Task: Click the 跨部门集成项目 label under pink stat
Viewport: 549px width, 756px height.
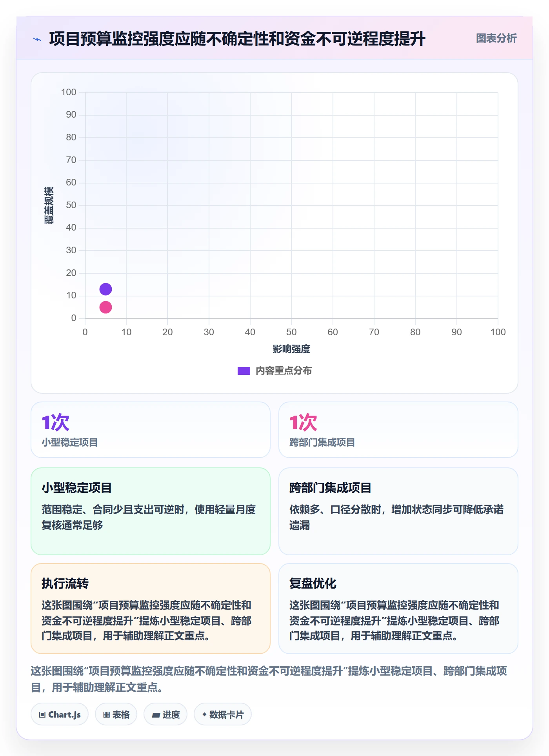Action: (322, 442)
